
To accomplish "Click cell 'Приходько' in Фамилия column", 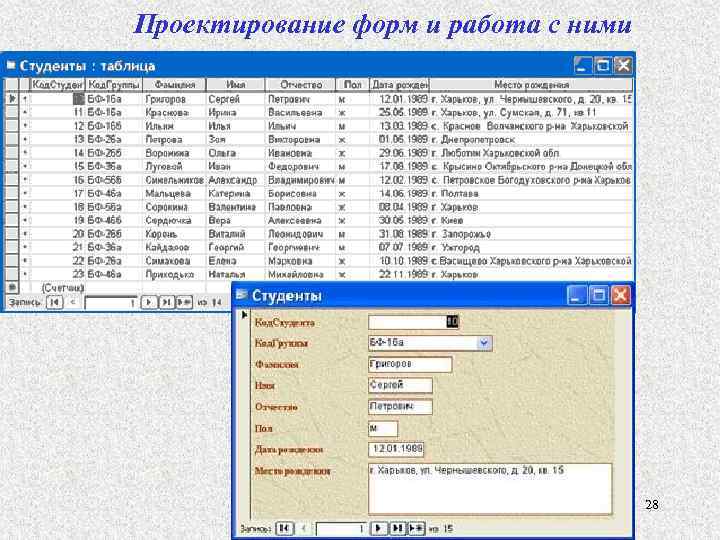I will coord(174,274).
